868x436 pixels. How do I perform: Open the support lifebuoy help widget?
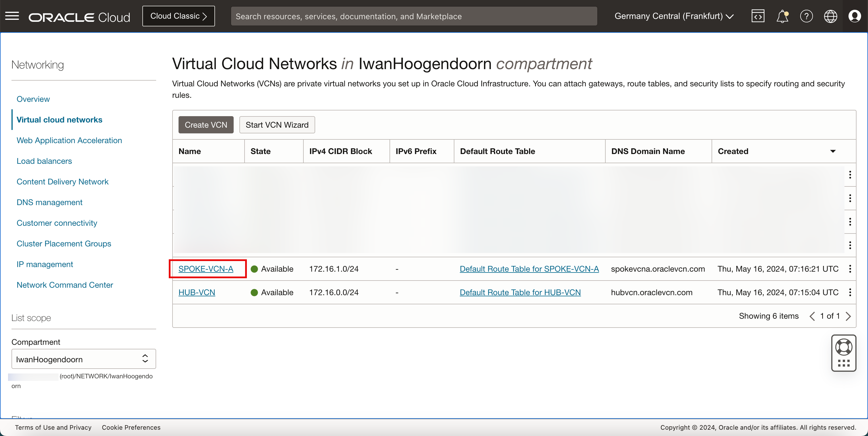pyautogui.click(x=843, y=347)
